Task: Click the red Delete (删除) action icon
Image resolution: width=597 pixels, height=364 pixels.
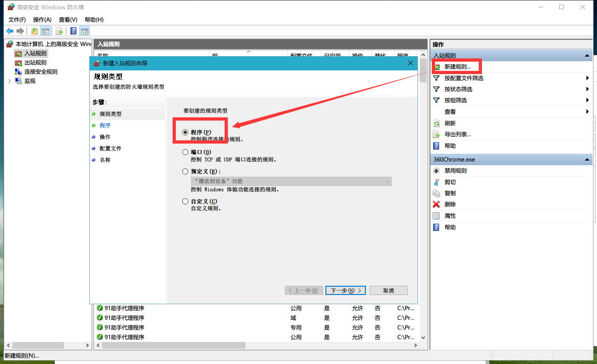Action: (436, 204)
